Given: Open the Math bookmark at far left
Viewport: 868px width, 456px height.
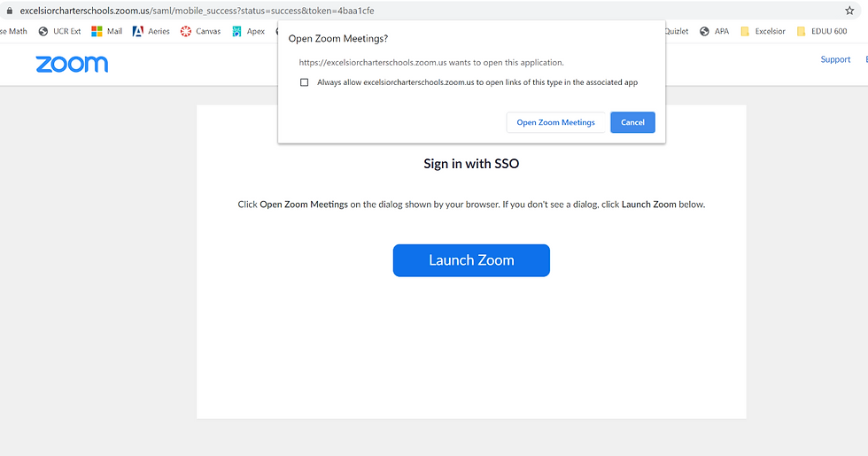Looking at the screenshot, I should coord(14,32).
